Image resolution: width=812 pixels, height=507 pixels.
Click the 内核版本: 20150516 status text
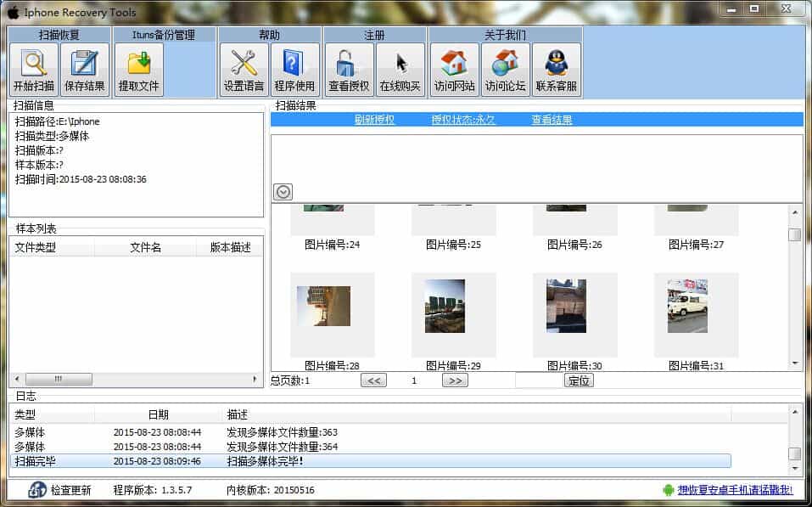(x=271, y=490)
